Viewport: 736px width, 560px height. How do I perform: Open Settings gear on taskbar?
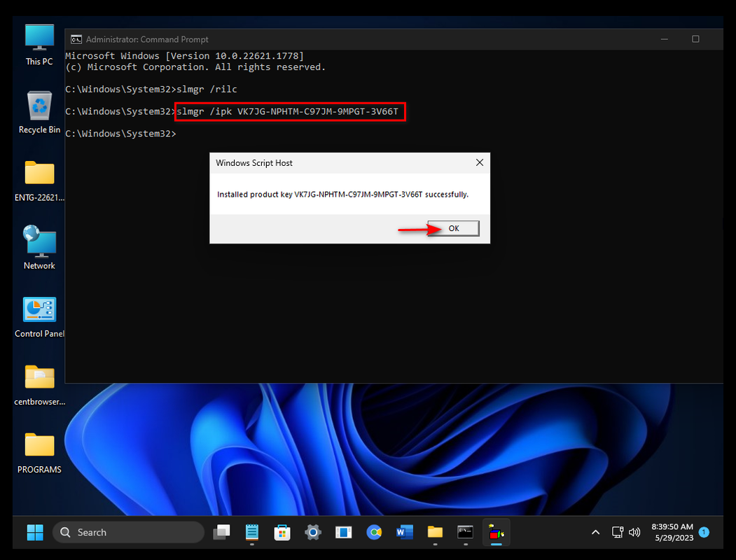[x=312, y=532]
